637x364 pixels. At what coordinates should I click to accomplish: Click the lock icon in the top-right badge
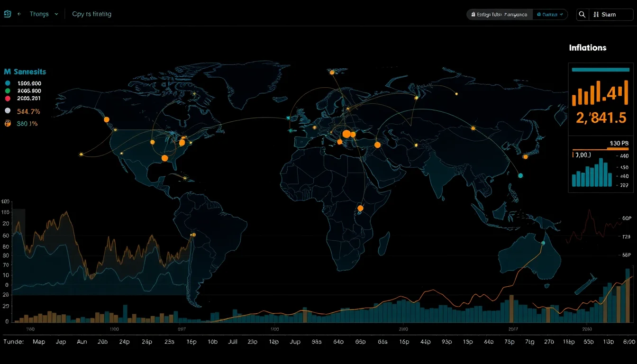(x=474, y=15)
